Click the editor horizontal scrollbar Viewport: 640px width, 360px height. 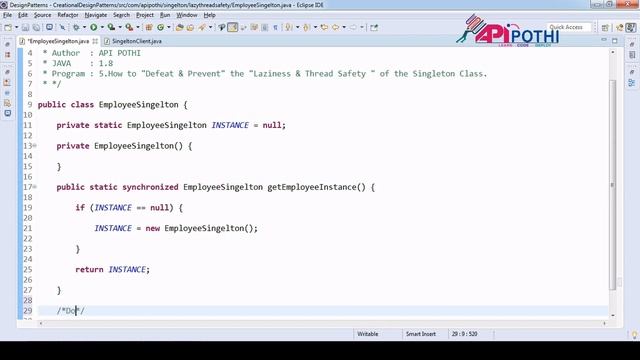[322, 323]
